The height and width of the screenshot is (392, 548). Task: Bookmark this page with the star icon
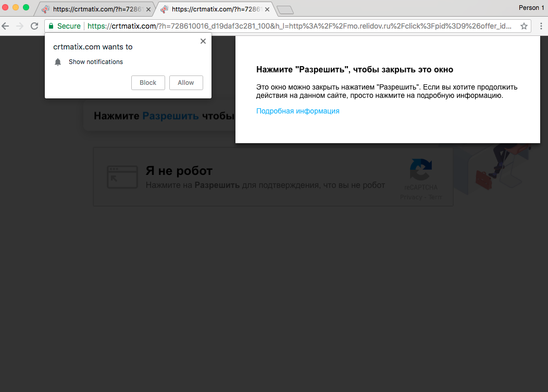tap(524, 26)
